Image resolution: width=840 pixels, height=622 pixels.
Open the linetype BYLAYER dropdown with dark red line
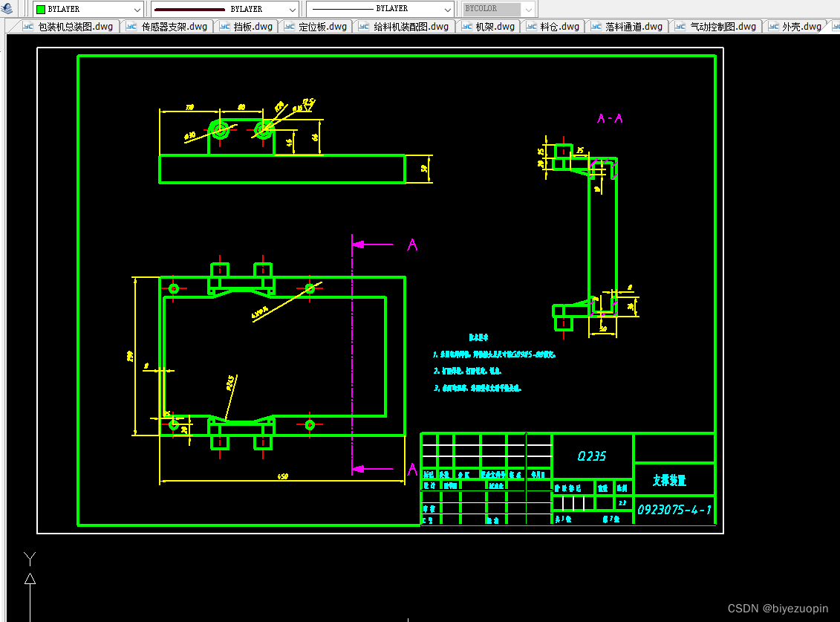click(x=225, y=9)
